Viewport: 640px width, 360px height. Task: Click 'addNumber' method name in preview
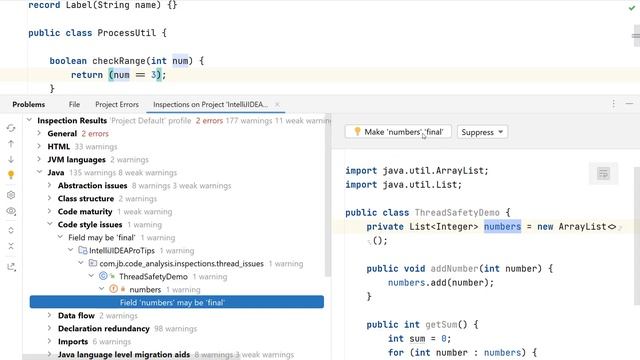point(454,269)
